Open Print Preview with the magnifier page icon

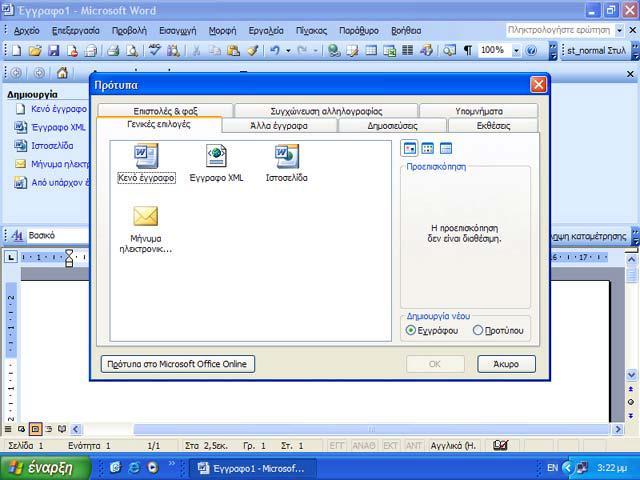click(x=132, y=51)
